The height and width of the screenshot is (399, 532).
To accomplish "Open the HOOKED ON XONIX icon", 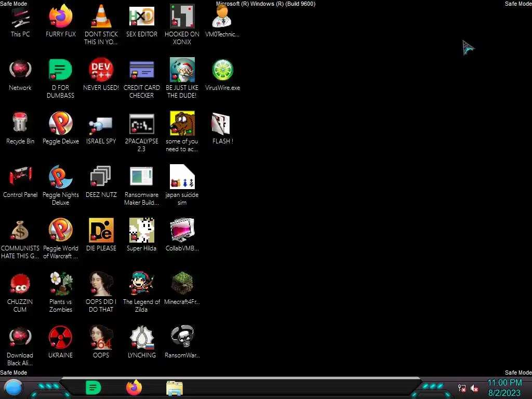I will pos(182,16).
